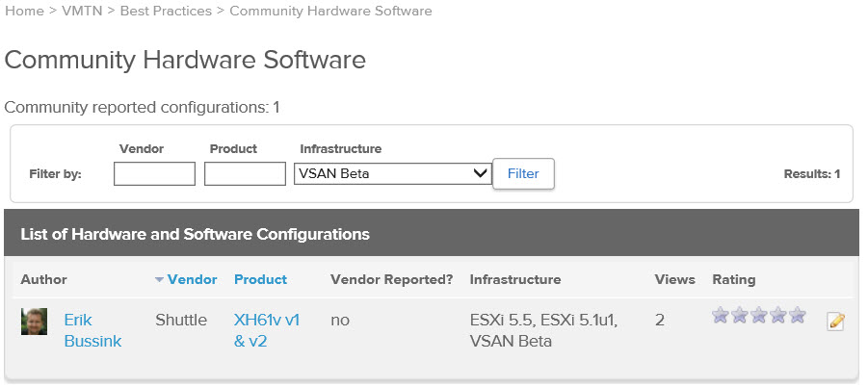868x387 pixels.
Task: Rate with the fourth star
Action: (x=777, y=315)
